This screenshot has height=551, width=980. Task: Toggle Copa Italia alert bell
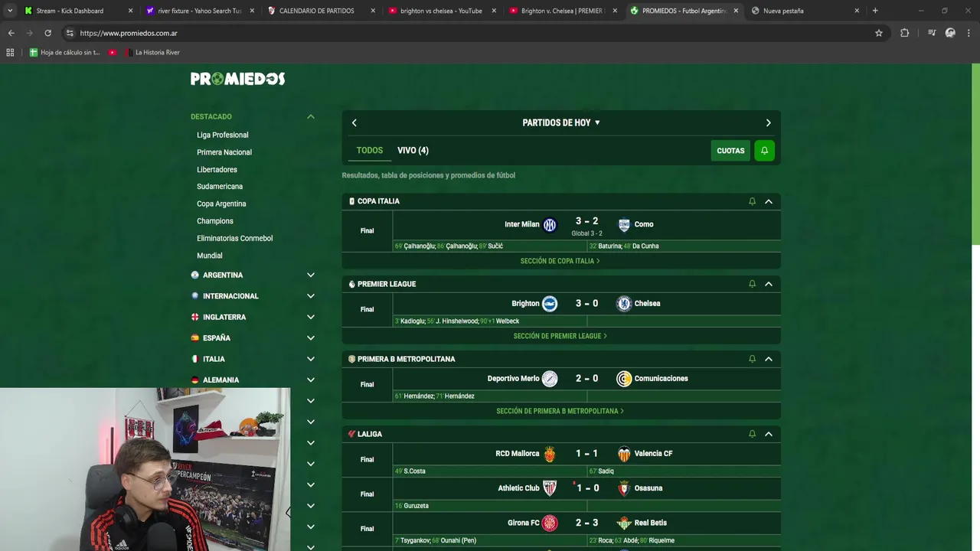[x=752, y=201]
